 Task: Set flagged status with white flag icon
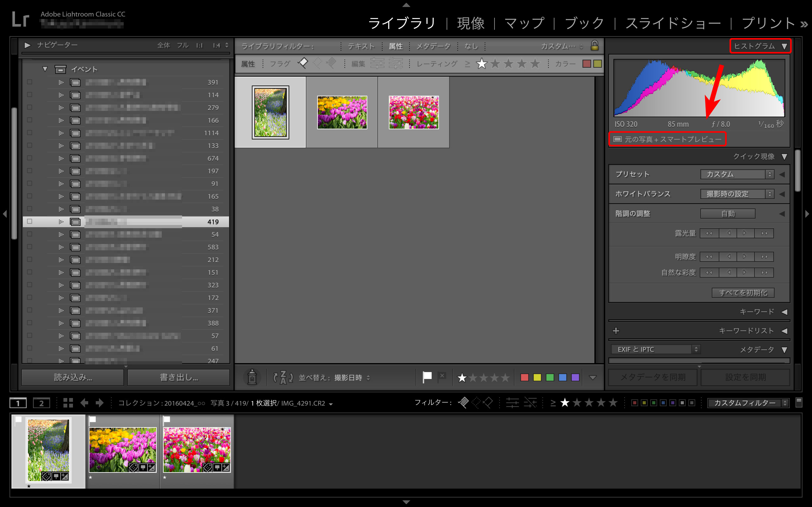pyautogui.click(x=427, y=377)
